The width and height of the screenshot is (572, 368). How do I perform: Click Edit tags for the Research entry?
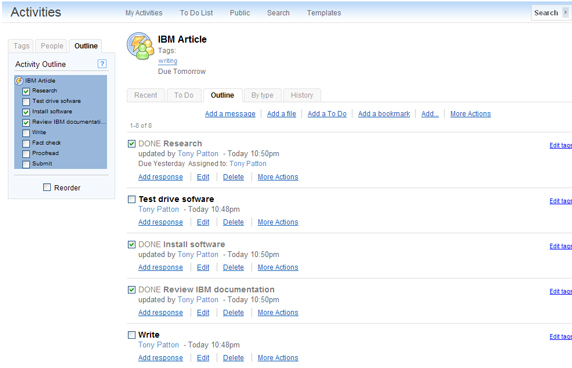(x=561, y=145)
